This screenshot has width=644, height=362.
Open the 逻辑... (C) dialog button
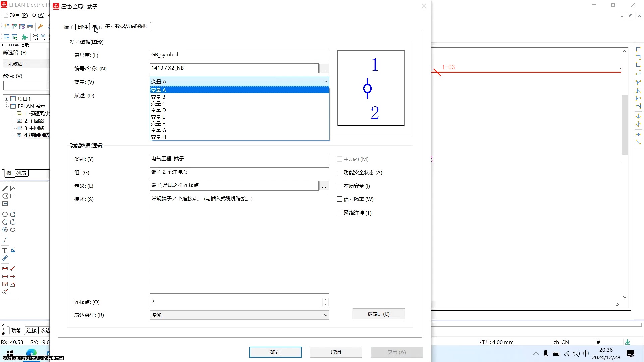coord(378,314)
